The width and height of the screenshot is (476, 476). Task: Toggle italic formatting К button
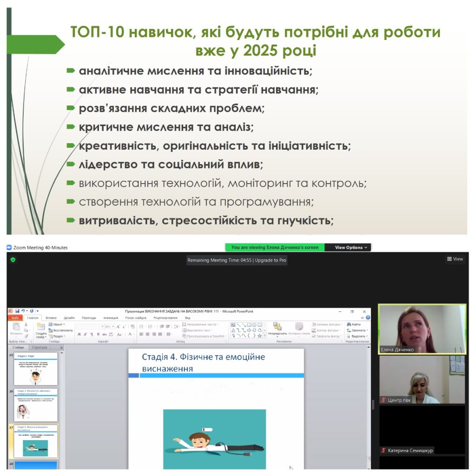click(x=85, y=334)
